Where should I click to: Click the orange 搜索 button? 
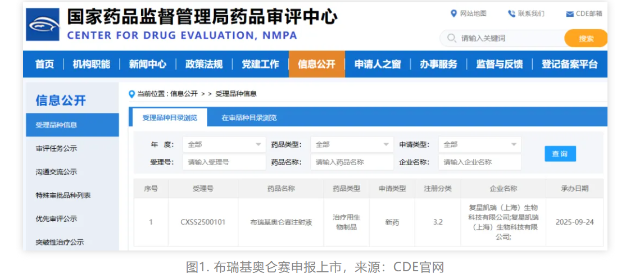[x=586, y=38]
